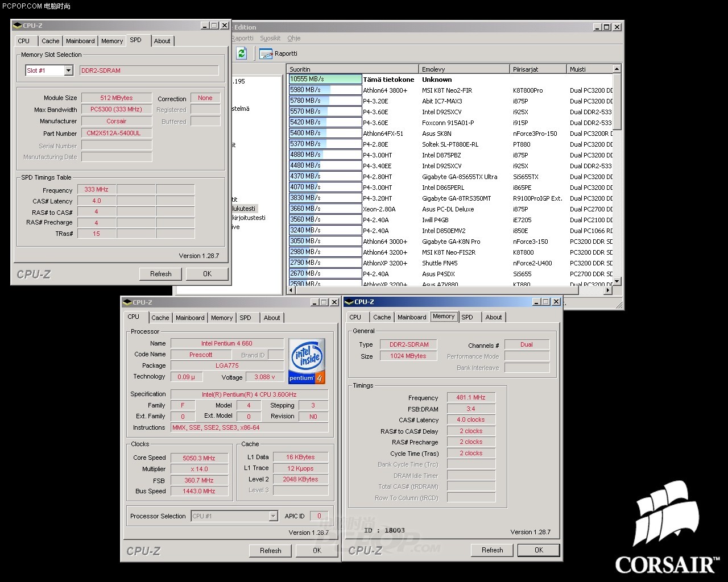The image size is (728, 582).
Task: Click the 2048 KBytes Level 2 cache field
Action: [x=300, y=479]
